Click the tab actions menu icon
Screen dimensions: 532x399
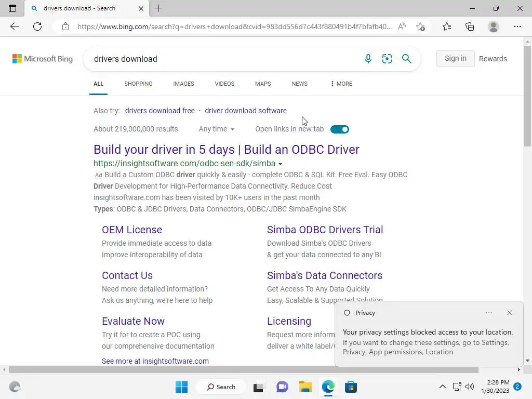coord(12,8)
